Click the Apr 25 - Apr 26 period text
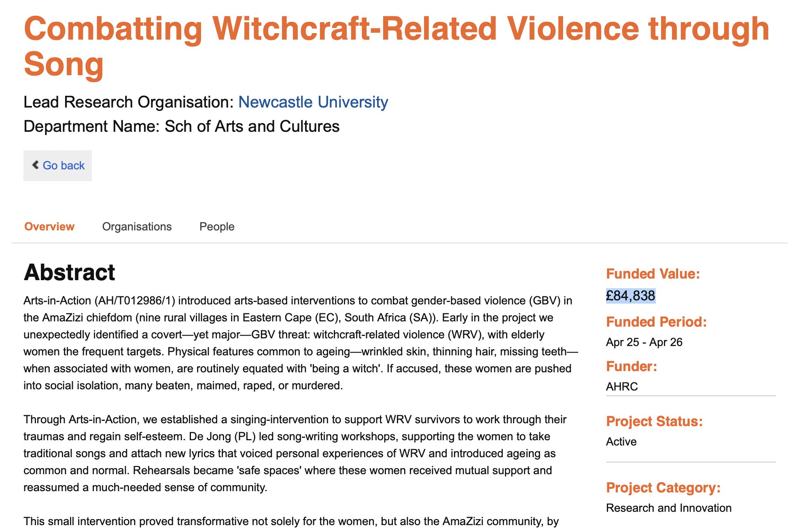Viewport: 797px width, 532px height. coord(644,342)
